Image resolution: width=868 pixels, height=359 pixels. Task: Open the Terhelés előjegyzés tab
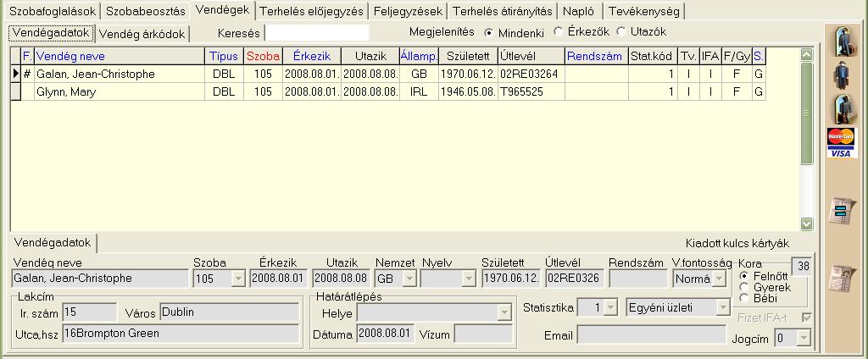click(312, 10)
